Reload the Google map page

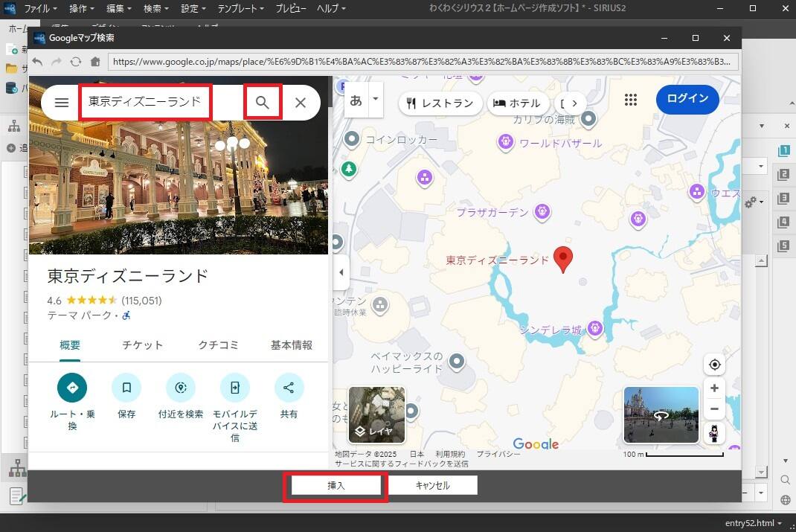click(76, 62)
